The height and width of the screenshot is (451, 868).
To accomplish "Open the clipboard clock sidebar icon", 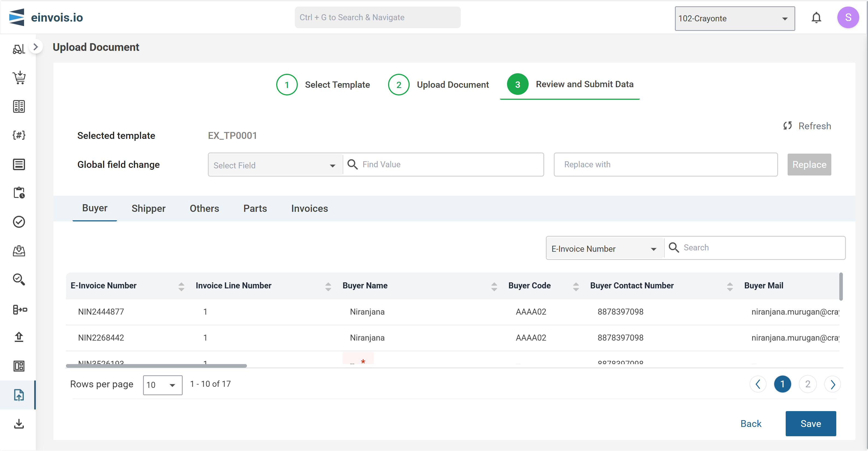I will click(19, 193).
